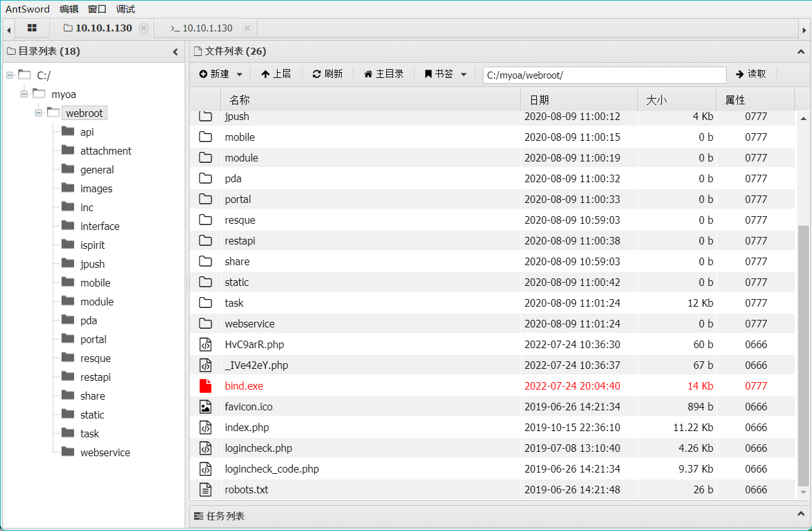Screen dimensions: 812x531
Task: Click the interface folder icon in tree
Action: click(68, 226)
